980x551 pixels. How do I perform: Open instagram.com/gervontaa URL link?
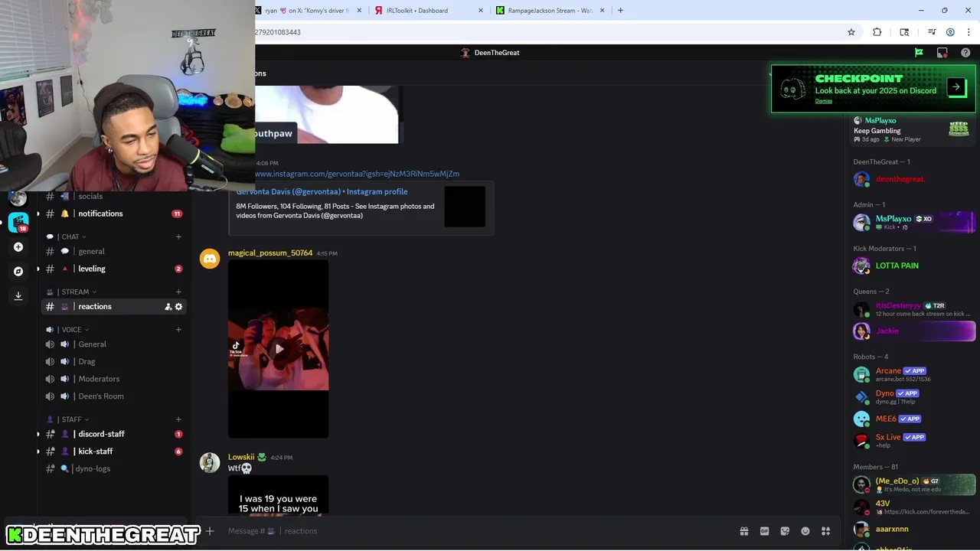coord(357,174)
